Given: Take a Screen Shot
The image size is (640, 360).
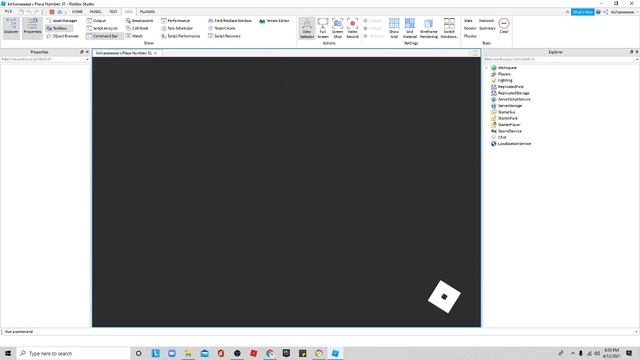Looking at the screenshot, I should coord(338,28).
